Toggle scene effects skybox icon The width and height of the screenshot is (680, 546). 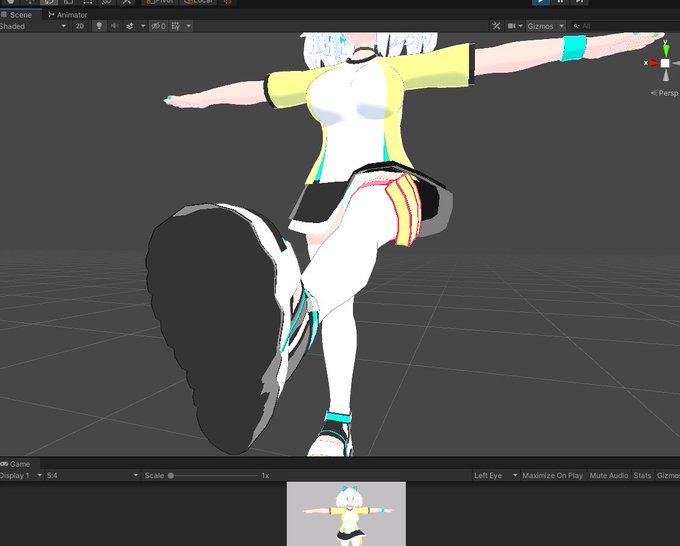(130, 26)
